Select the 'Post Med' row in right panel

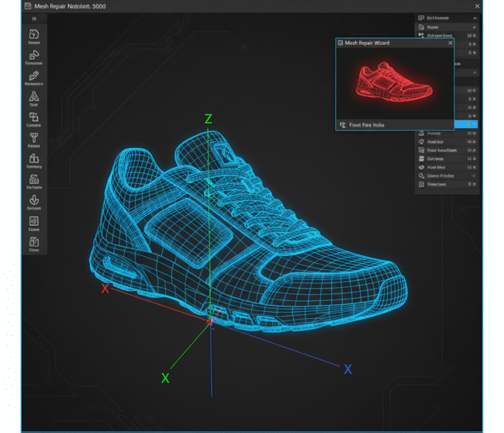tap(437, 167)
